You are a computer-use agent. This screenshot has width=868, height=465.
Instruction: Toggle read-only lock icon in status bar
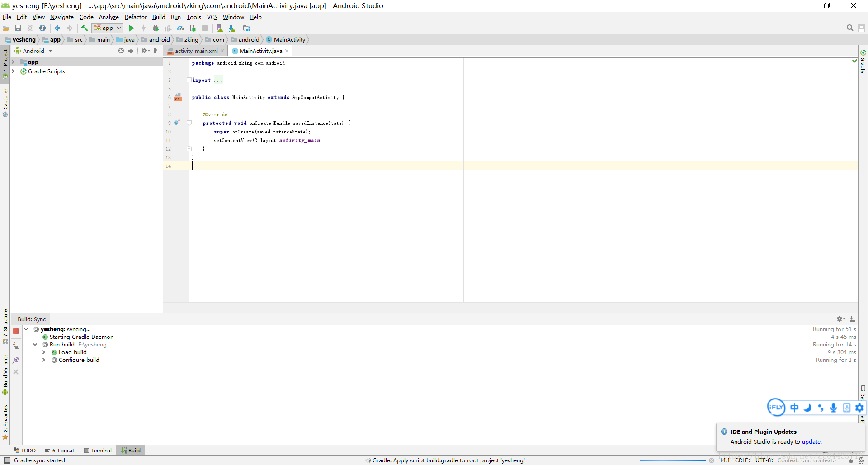[850, 460]
